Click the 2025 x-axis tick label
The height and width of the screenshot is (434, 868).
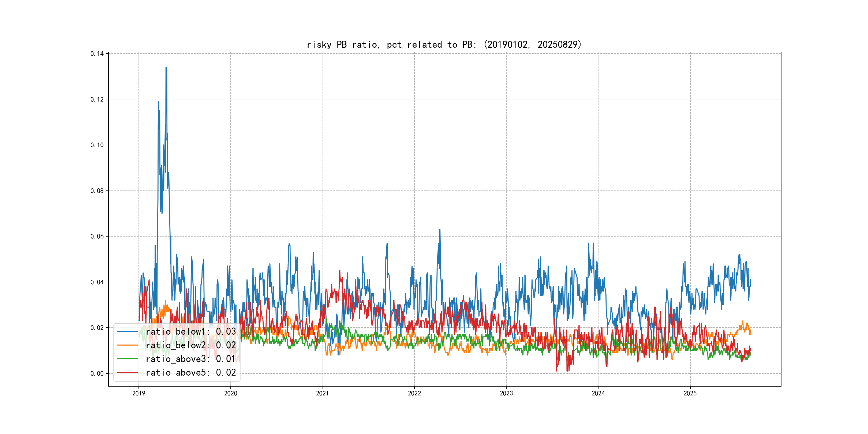690,393
